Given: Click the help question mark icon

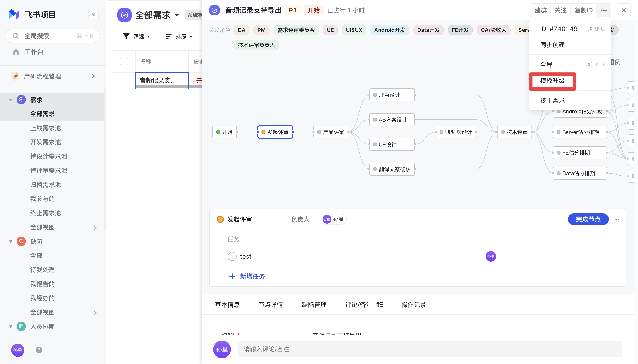Looking at the screenshot, I should 39,350.
